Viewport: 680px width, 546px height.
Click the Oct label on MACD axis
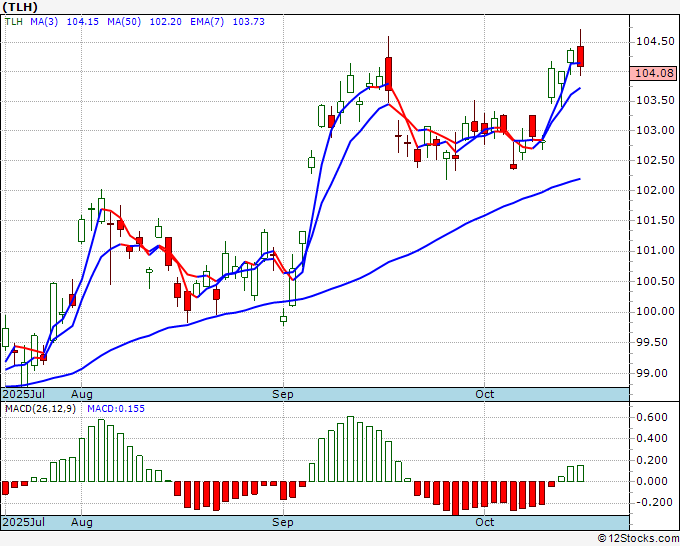(484, 522)
